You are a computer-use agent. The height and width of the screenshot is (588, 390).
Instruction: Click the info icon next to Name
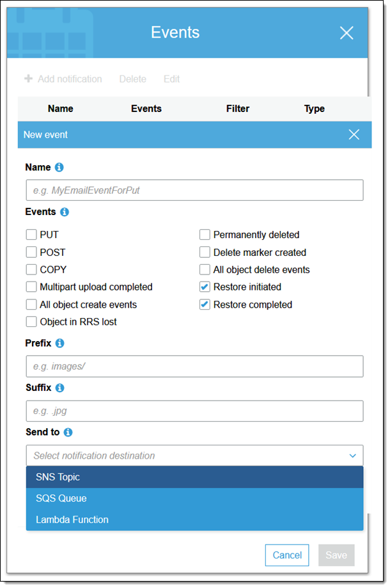click(x=59, y=168)
